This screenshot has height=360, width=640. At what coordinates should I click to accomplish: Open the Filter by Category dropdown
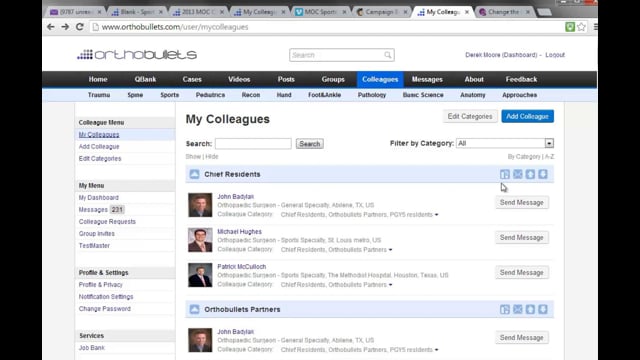(x=505, y=143)
